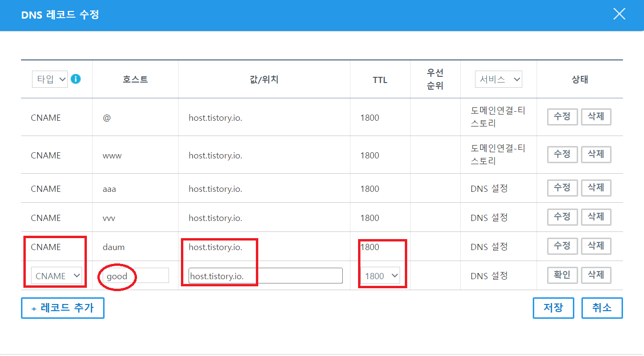Click CNAME in the daum row
This screenshot has width=644, height=356.
[46, 247]
